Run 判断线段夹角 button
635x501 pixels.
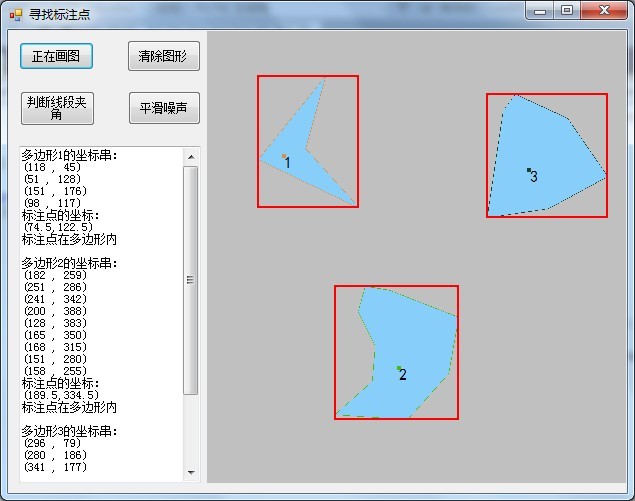pyautogui.click(x=57, y=108)
